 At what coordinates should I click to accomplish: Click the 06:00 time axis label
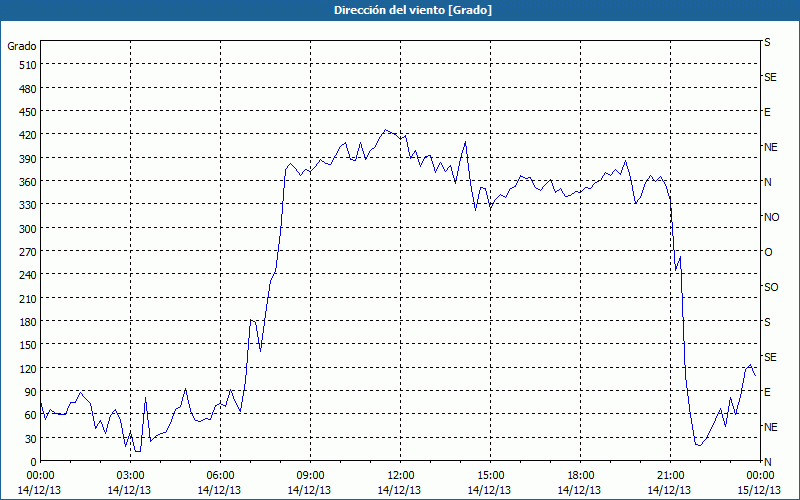(x=220, y=476)
